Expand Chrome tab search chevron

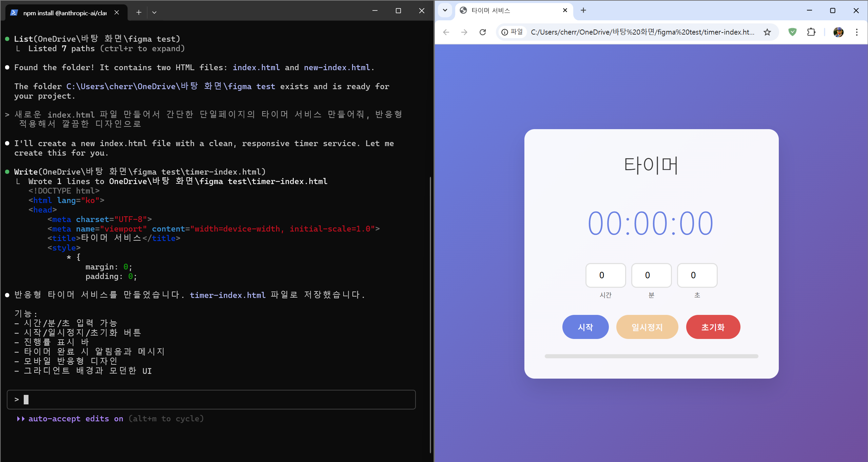click(x=445, y=10)
